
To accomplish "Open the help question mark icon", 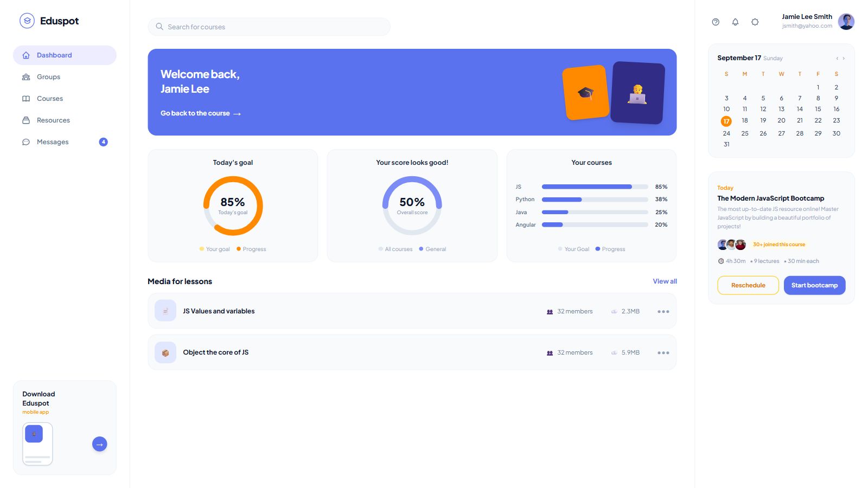I will tap(716, 22).
